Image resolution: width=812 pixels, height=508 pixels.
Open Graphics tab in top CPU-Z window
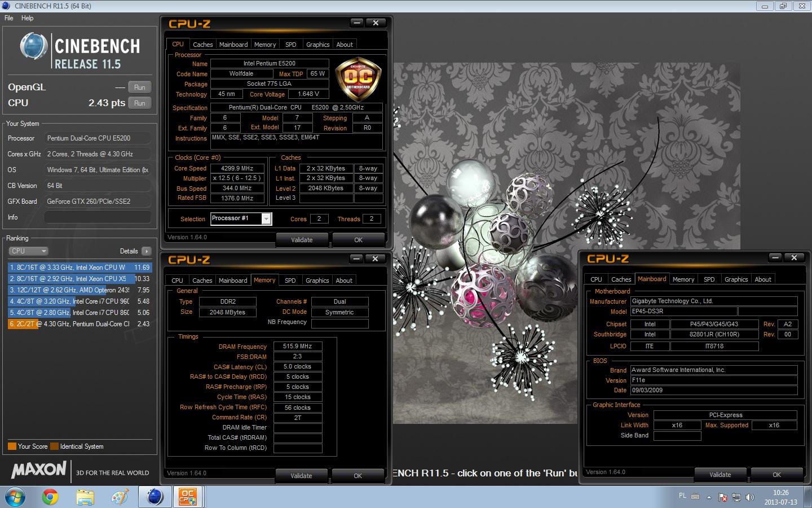pos(318,45)
